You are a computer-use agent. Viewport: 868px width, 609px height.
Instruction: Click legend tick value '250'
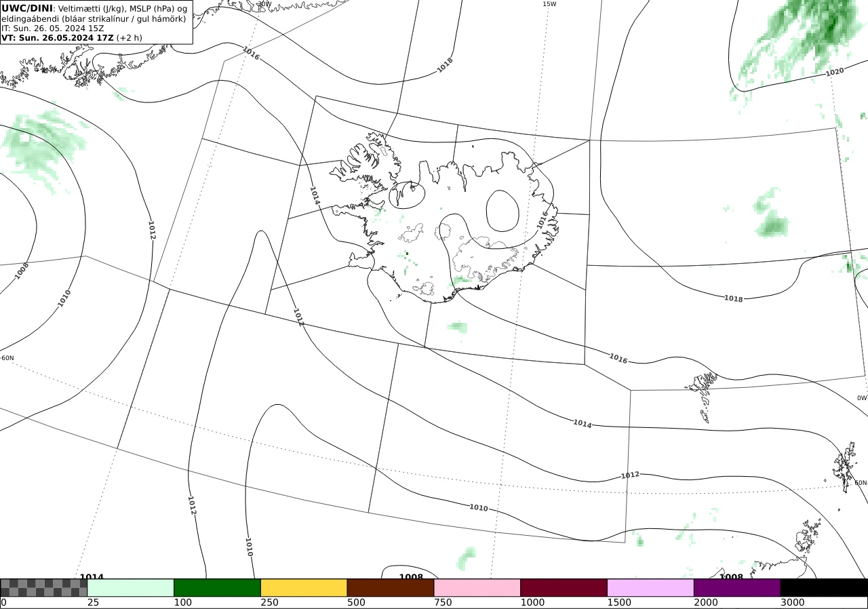click(269, 602)
